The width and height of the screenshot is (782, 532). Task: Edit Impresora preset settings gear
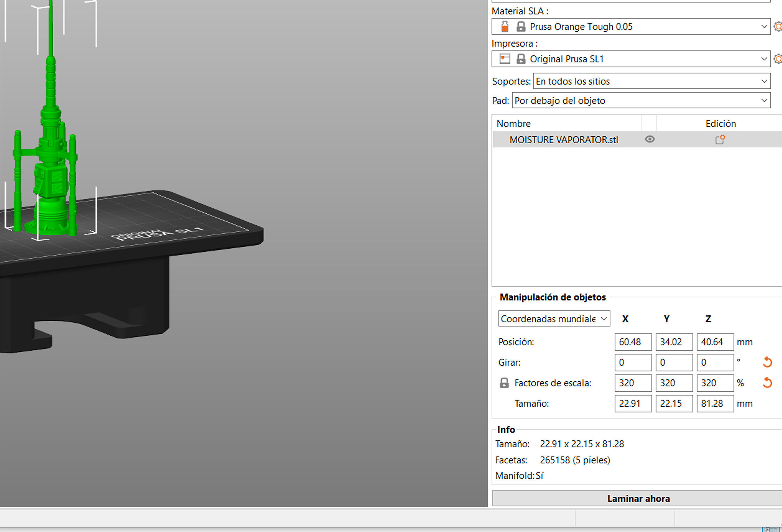pos(778,59)
